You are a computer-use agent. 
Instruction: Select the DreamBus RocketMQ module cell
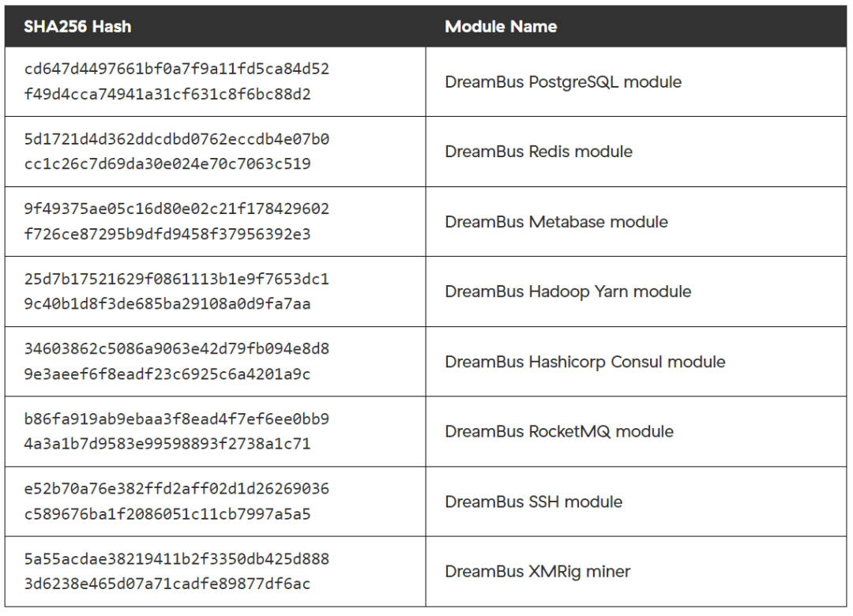coord(559,431)
